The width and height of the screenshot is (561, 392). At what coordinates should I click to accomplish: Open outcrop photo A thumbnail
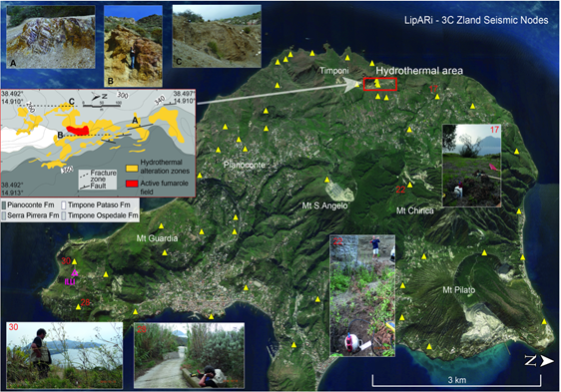[x=51, y=37]
